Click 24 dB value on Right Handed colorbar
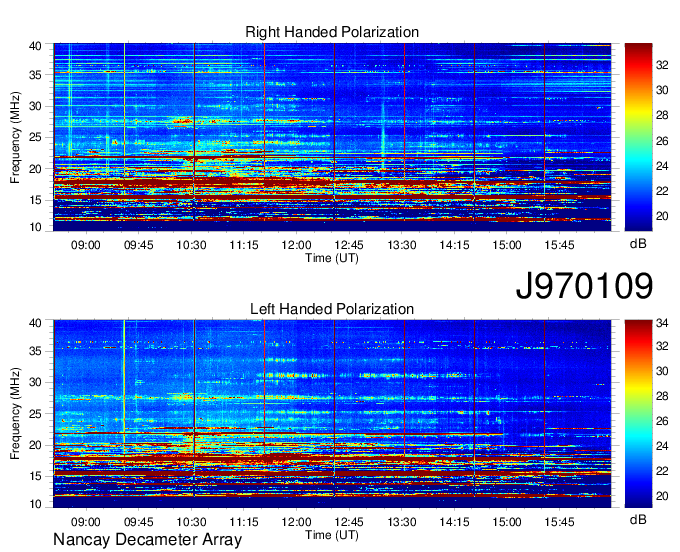Image resolution: width=680 pixels, height=552 pixels. [x=662, y=166]
